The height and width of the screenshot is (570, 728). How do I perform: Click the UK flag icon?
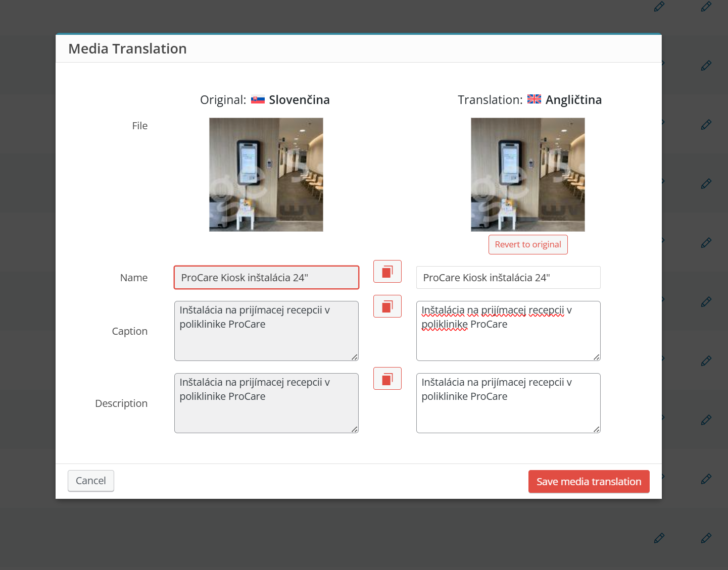[534, 99]
